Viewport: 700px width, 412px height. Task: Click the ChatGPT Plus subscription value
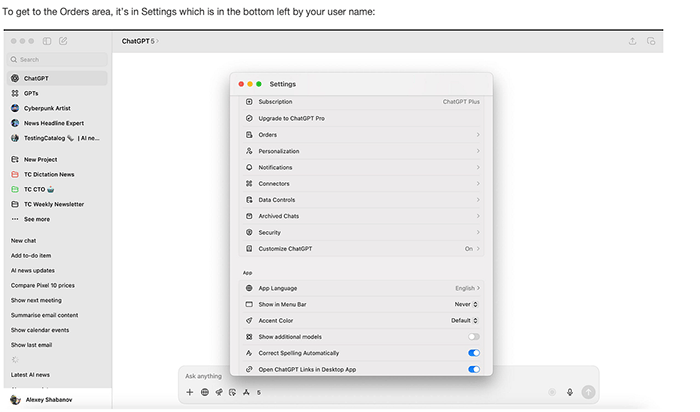pyautogui.click(x=461, y=102)
